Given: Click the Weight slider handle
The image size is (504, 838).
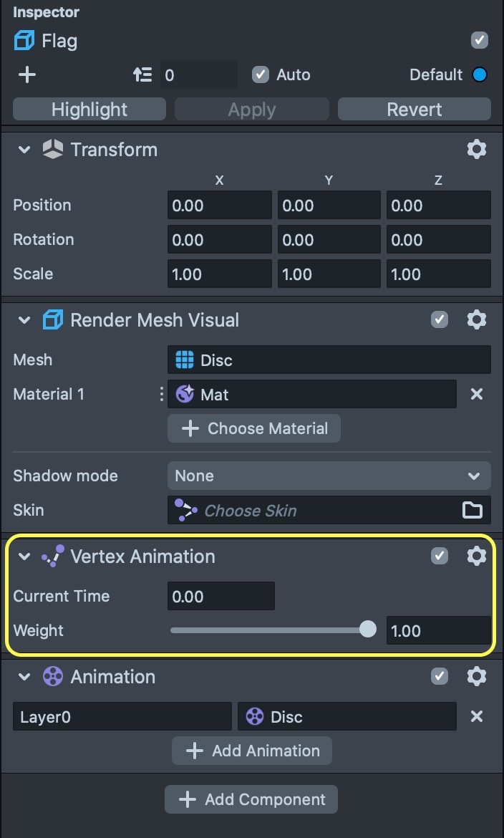Looking at the screenshot, I should pos(367,630).
